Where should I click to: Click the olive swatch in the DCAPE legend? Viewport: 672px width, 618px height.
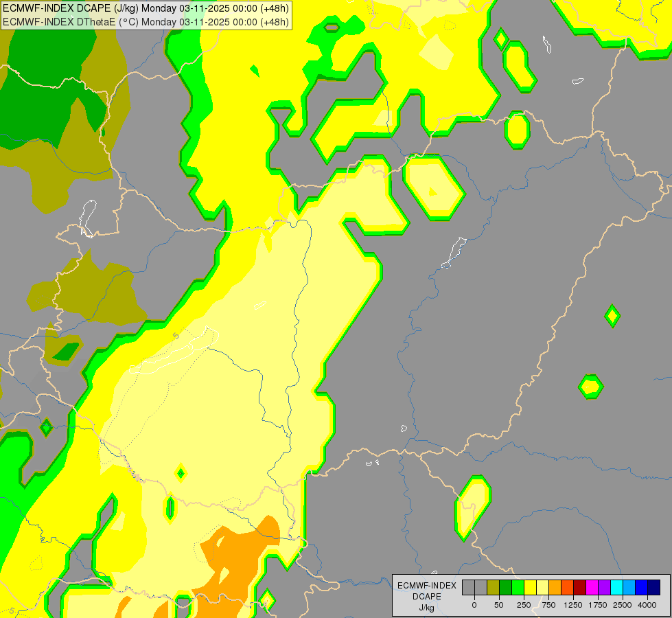tap(494, 588)
